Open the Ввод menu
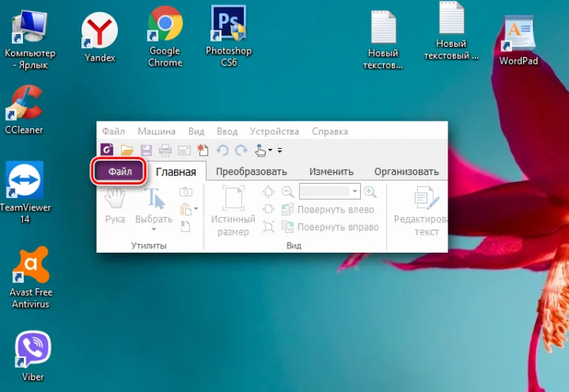This screenshot has height=392, width=569. [x=227, y=131]
